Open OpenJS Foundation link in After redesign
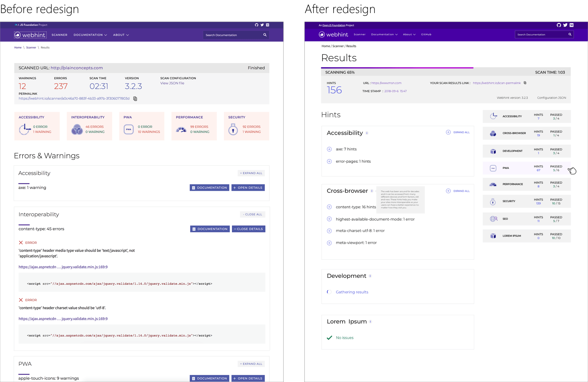Image resolution: width=588 pixels, height=382 pixels. click(334, 25)
